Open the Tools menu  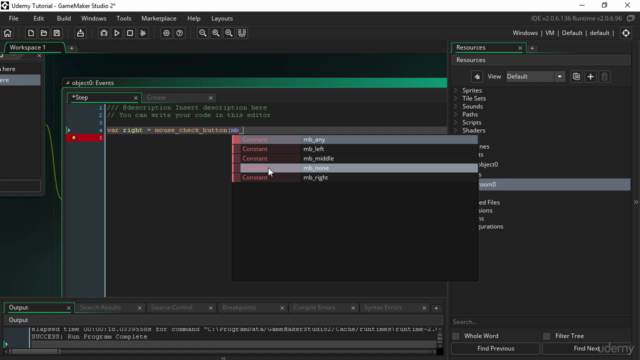pos(124,18)
